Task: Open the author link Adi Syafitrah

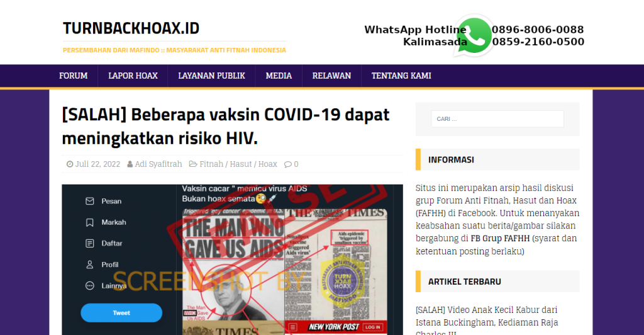Action: click(x=158, y=164)
